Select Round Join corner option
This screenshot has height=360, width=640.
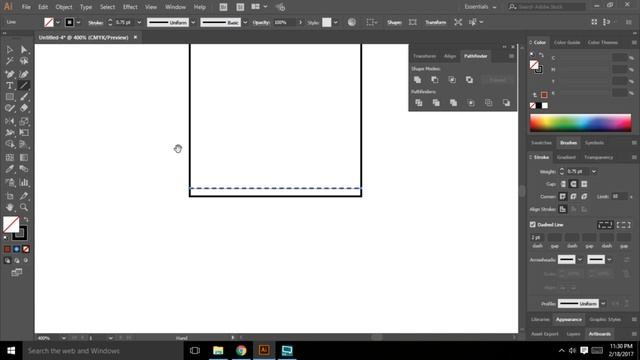click(573, 197)
